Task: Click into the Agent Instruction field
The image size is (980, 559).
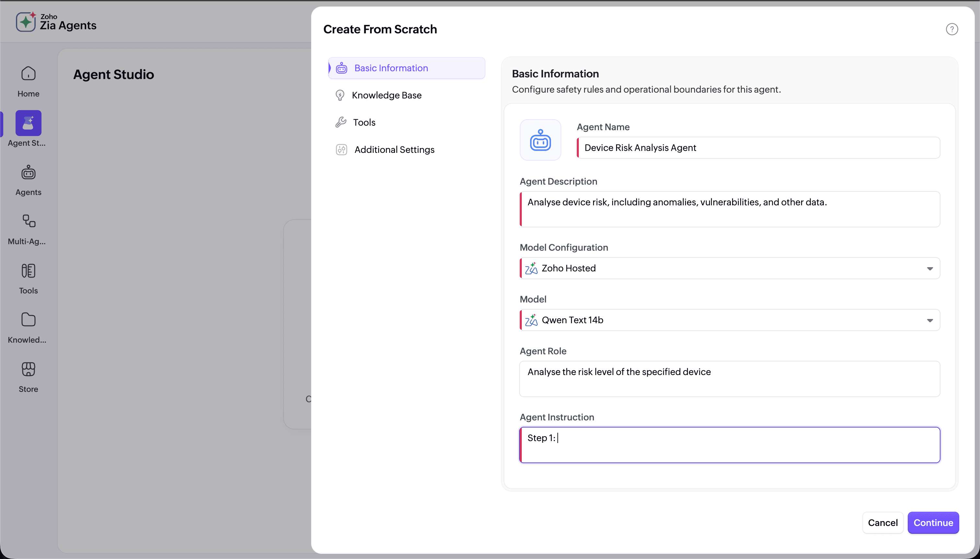Action: [729, 445]
